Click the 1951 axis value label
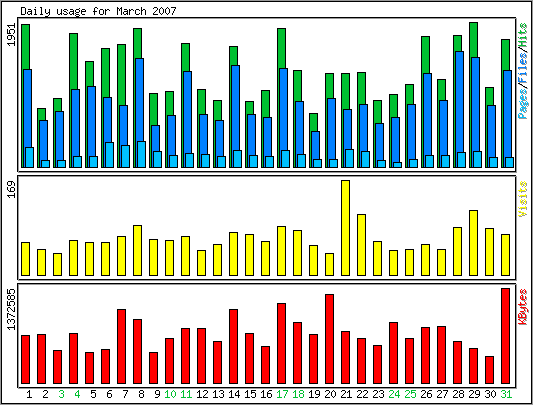This screenshot has height=405, width=533. (12, 35)
